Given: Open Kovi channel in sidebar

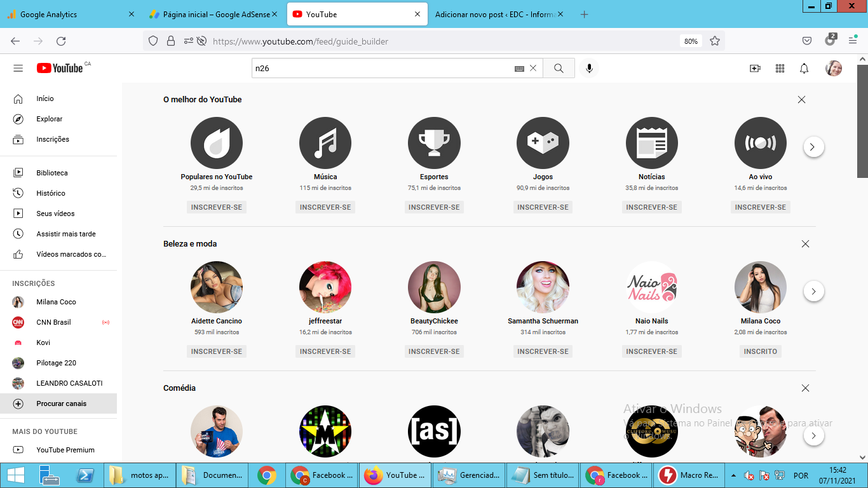Looking at the screenshot, I should [x=58, y=342].
